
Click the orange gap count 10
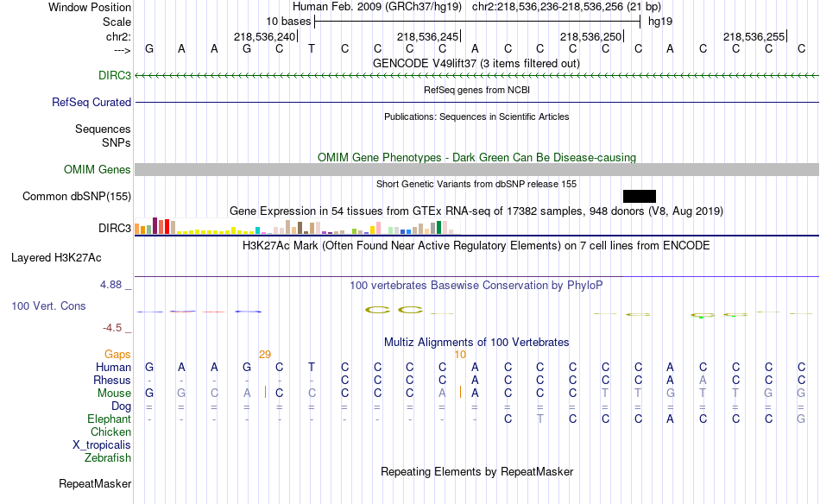pyautogui.click(x=460, y=355)
